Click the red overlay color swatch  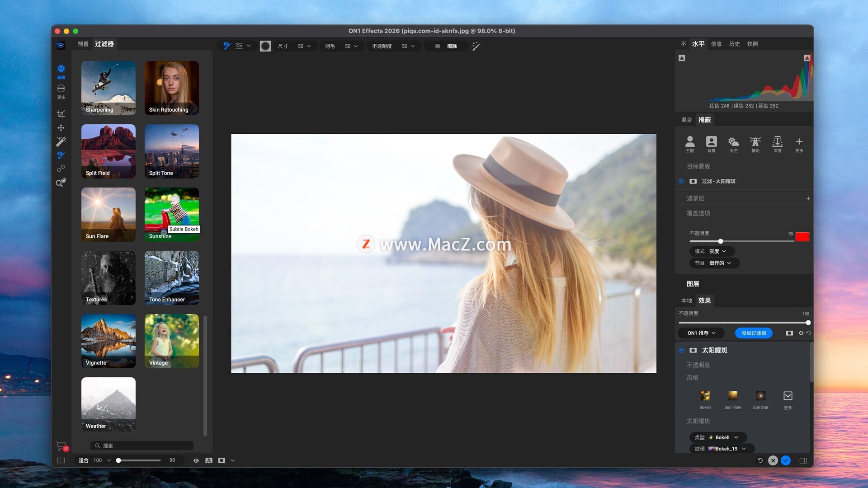click(802, 237)
